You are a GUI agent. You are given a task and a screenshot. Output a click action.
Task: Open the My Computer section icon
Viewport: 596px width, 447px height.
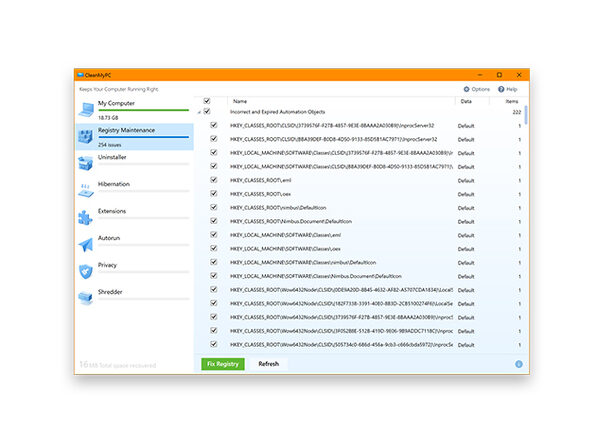[86, 110]
